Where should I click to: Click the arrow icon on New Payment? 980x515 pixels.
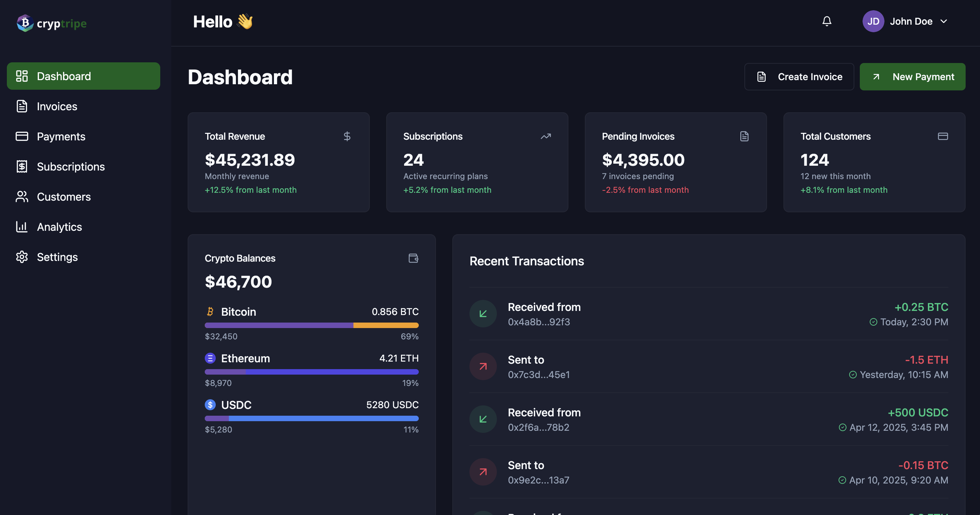[876, 76]
